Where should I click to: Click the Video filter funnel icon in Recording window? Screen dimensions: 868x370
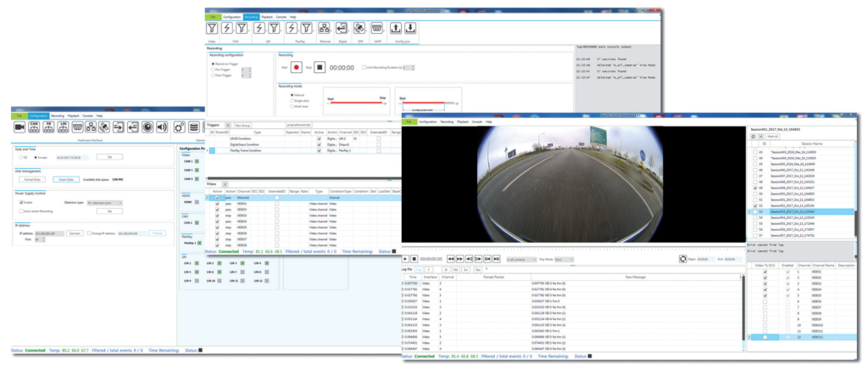[211, 28]
